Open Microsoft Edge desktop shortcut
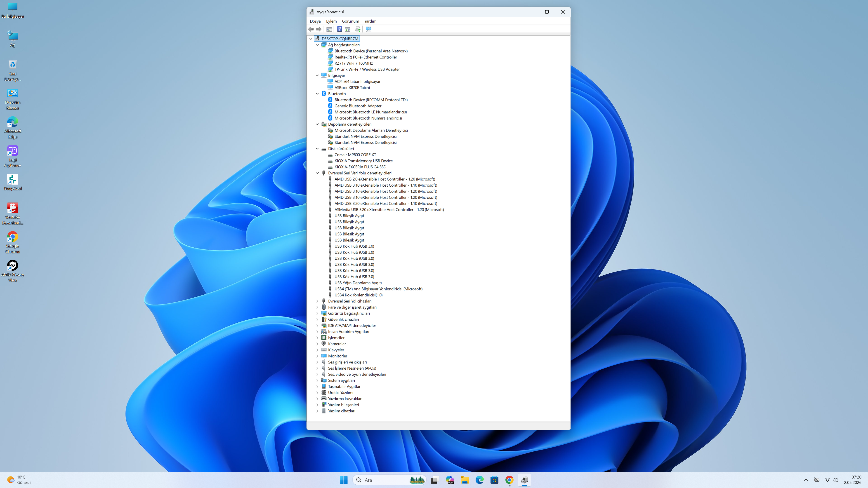 coord(12,128)
